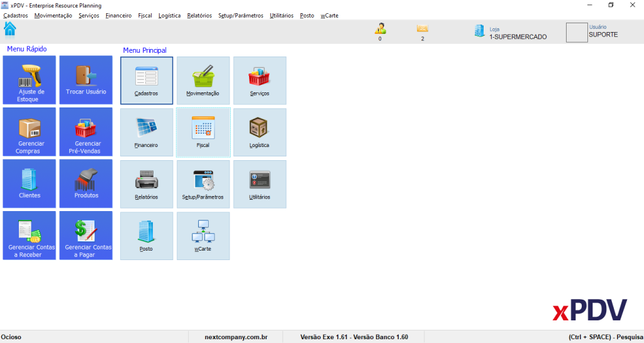Open the messages envelope icon showing 2
Viewport: 644px width, 343px height.
[x=423, y=28]
